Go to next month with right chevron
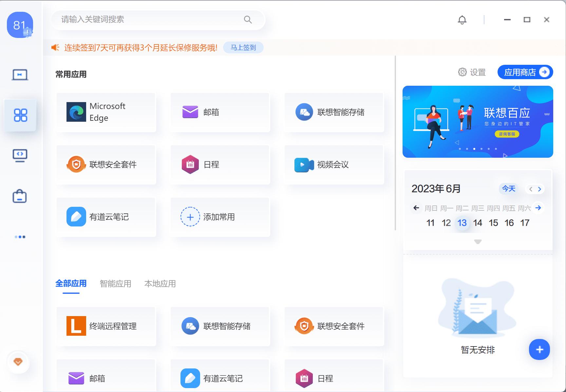This screenshot has height=392, width=566. [539, 189]
